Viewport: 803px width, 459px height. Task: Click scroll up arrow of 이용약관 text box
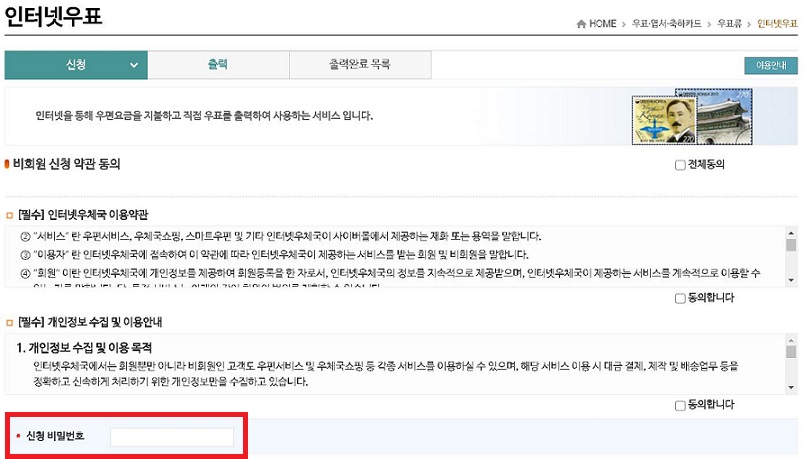coord(791,233)
